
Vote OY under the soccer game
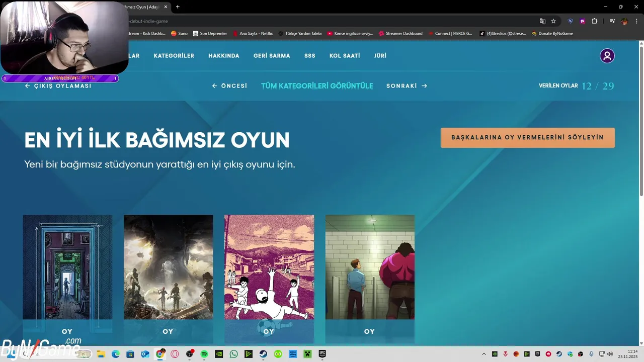pos(269,331)
